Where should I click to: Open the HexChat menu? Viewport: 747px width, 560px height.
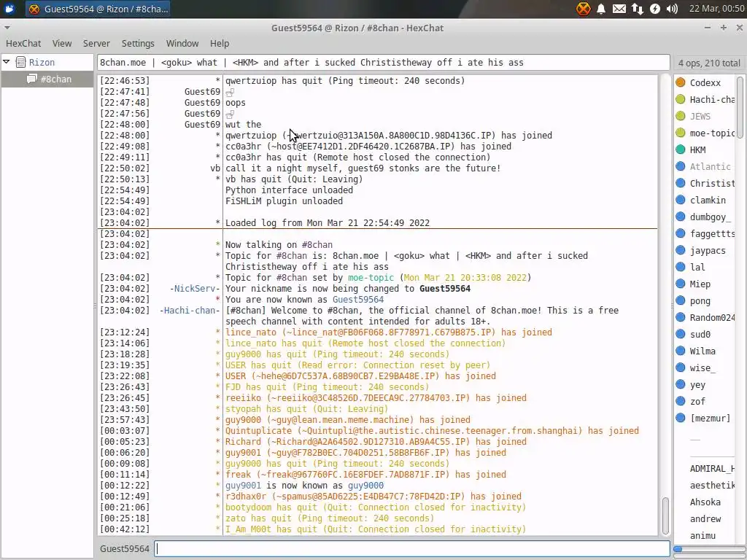[x=23, y=43]
